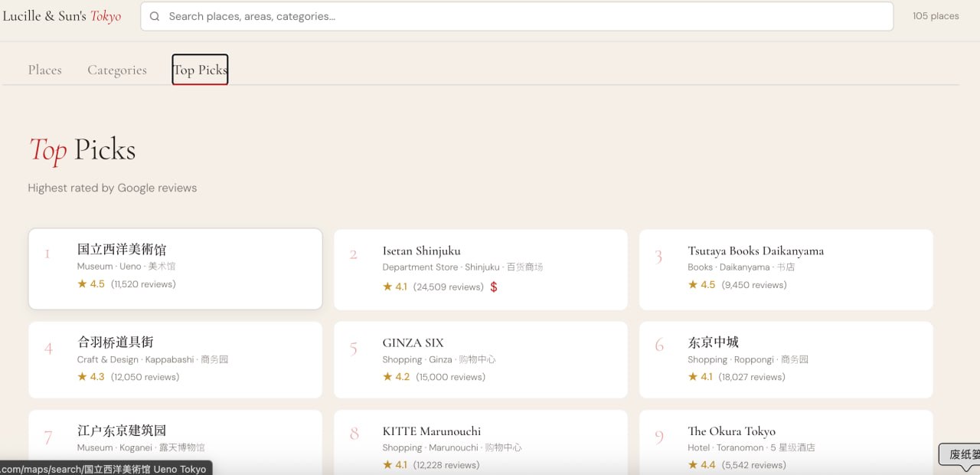
Task: Open the Isetan Shinjuku title link
Action: pos(421,251)
